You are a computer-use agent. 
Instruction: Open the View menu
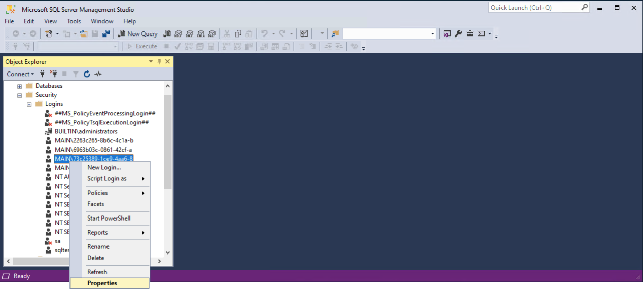[51, 21]
